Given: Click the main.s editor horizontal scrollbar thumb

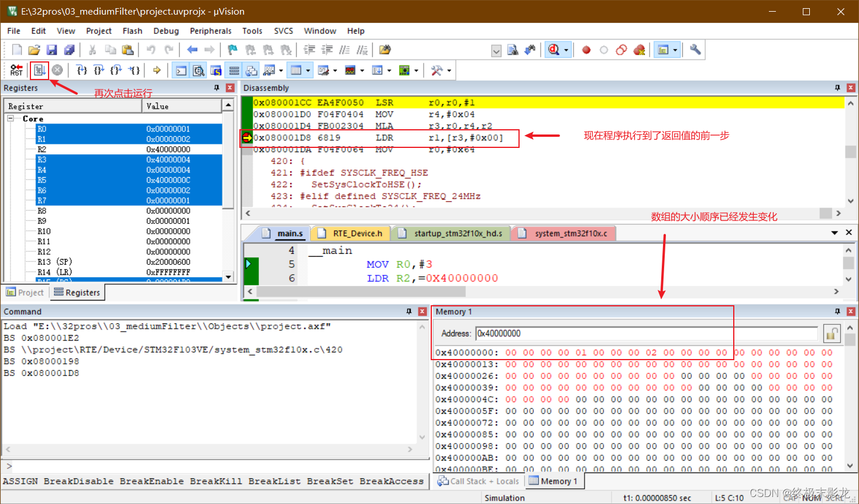Looking at the screenshot, I should (361, 291).
